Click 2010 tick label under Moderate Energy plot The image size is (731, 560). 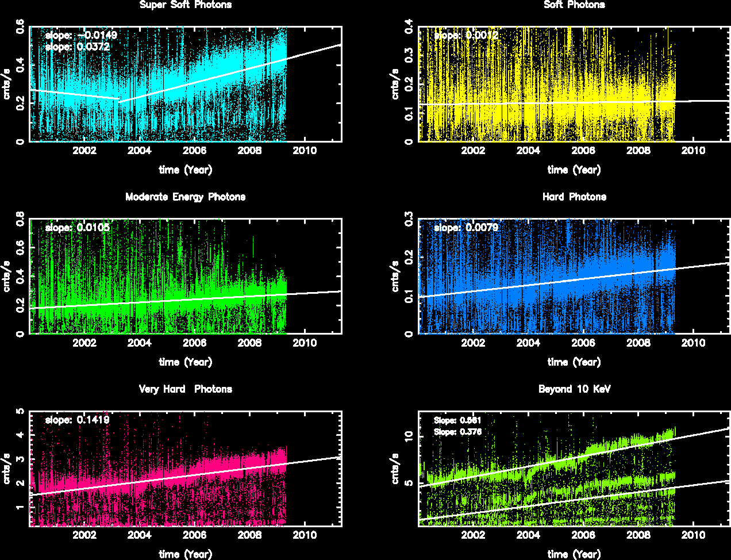305,343
